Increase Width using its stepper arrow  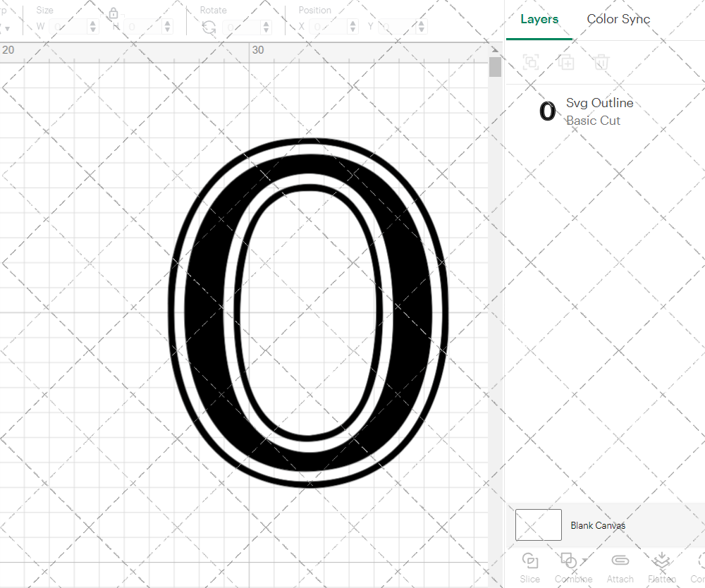pyautogui.click(x=92, y=23)
